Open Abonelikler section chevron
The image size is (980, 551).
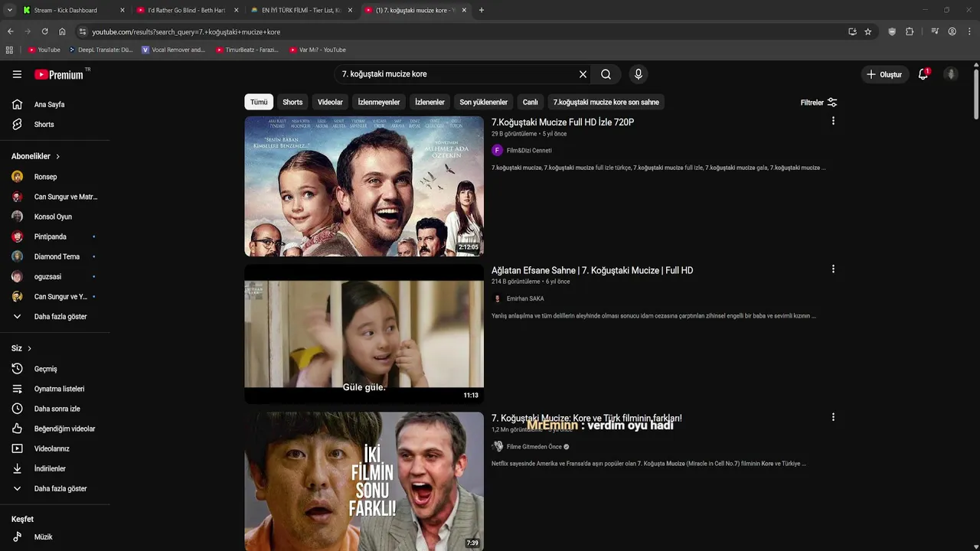pos(57,156)
